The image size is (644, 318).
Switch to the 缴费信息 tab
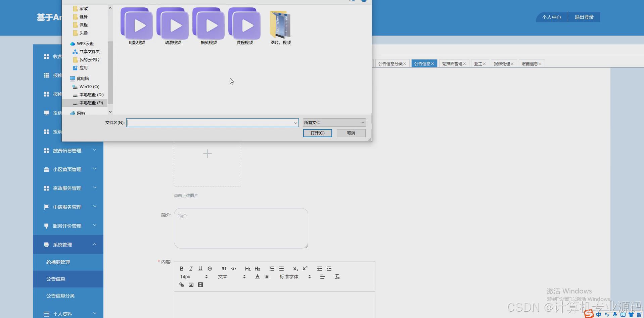point(530,64)
